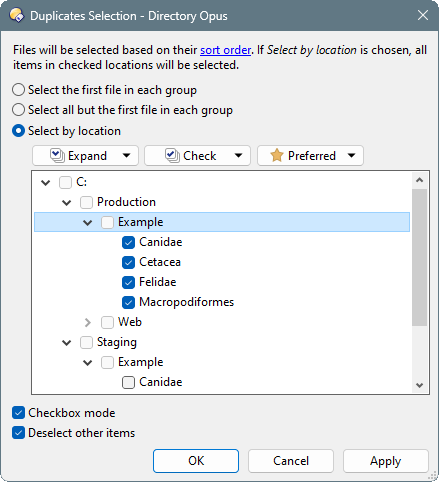Viewport: 439px width, 482px height.
Task: Click the Apply button
Action: click(386, 461)
